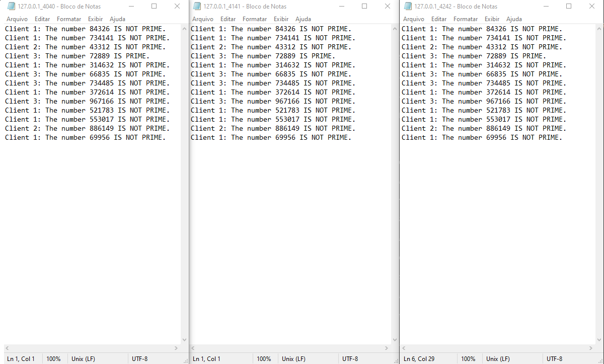Screen dimensions: 604x364
Task: Open Formatar menu in 127.0.0.1_4242 window
Action: point(466,19)
